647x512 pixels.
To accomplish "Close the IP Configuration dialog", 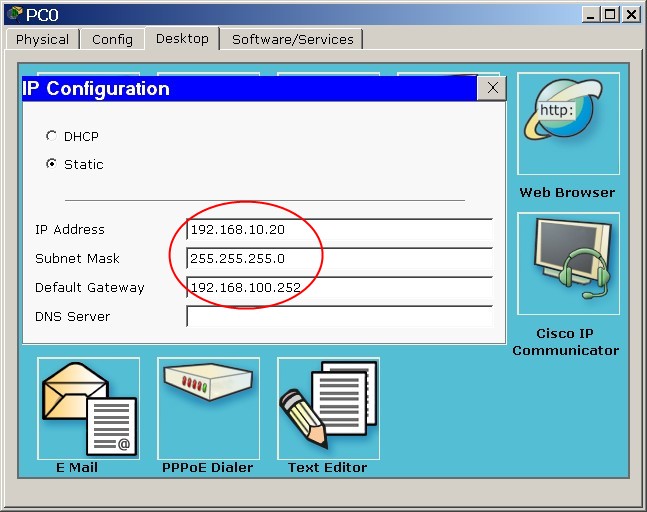I will tap(492, 88).
